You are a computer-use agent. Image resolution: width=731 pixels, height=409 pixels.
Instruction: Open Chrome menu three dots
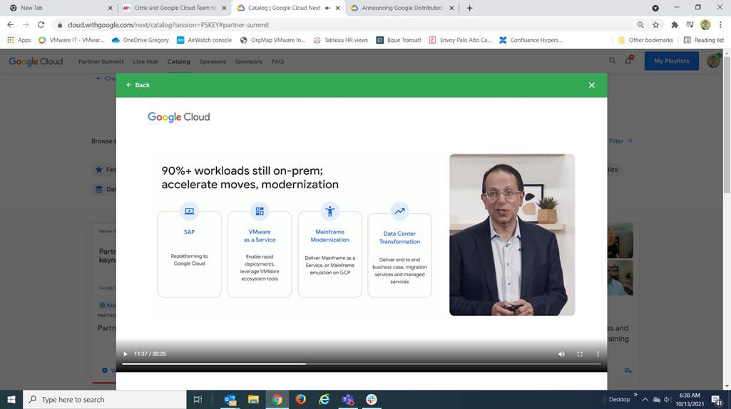[721, 25]
